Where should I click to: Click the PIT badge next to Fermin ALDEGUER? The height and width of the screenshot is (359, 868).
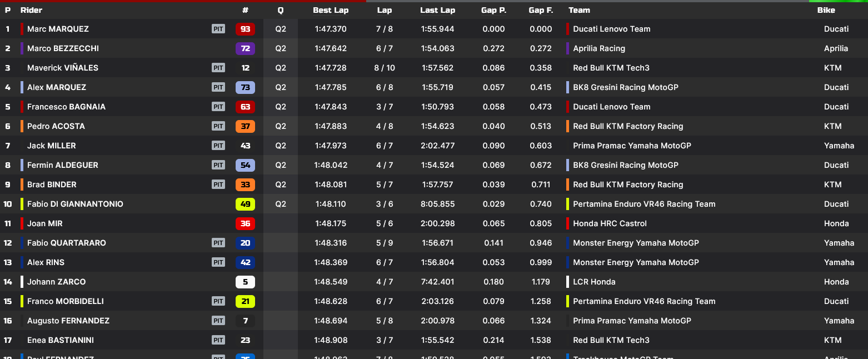point(218,165)
